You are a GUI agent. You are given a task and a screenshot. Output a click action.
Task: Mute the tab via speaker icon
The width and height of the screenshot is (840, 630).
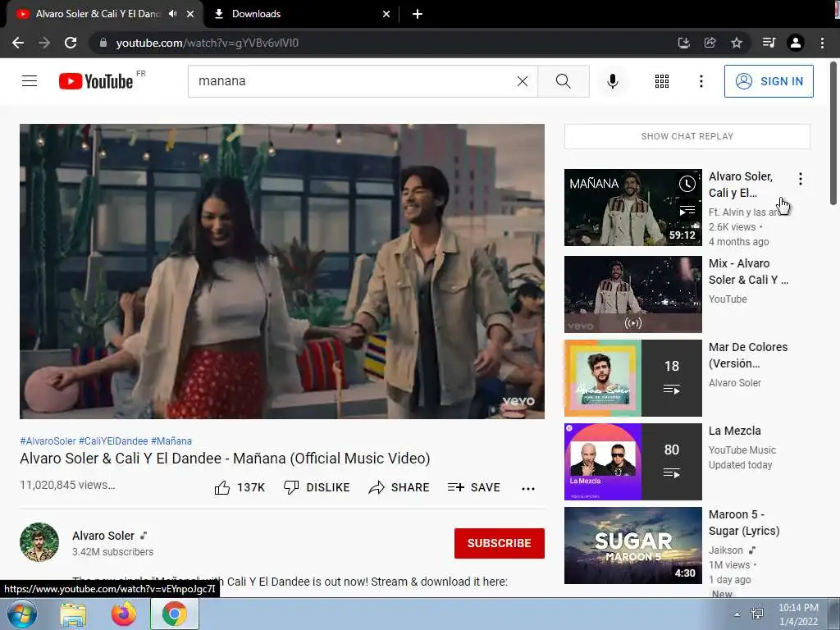tap(172, 14)
